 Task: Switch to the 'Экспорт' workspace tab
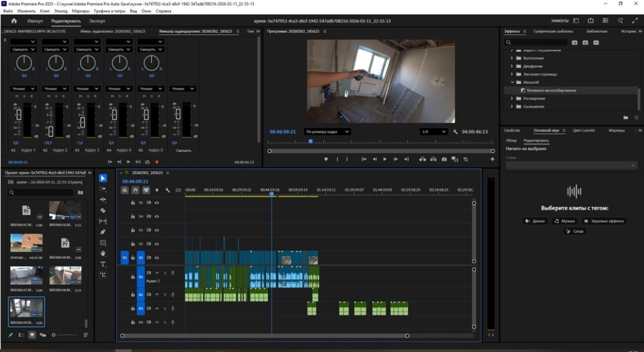(97, 21)
